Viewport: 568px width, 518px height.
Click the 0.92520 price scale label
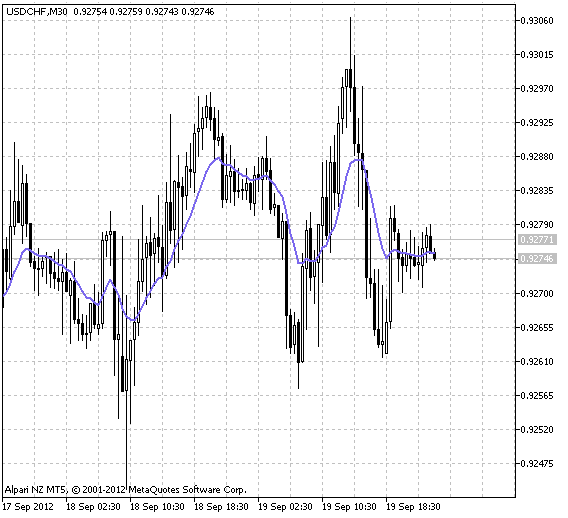point(537,430)
